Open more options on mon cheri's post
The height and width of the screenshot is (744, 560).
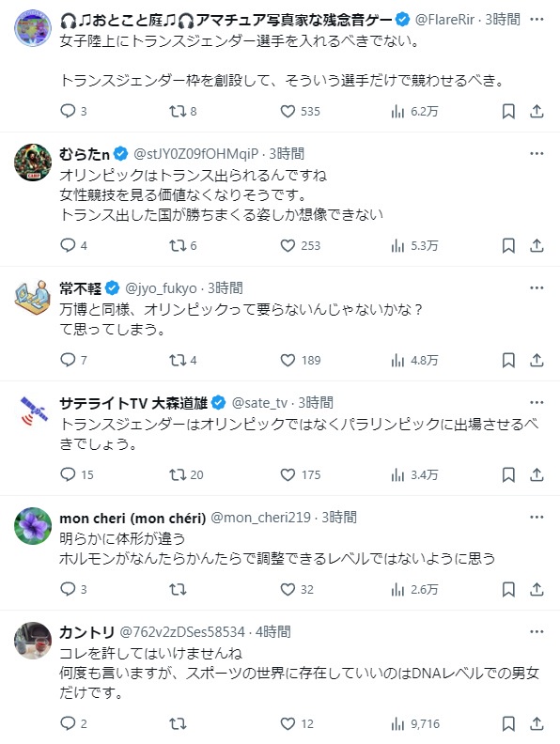537,518
